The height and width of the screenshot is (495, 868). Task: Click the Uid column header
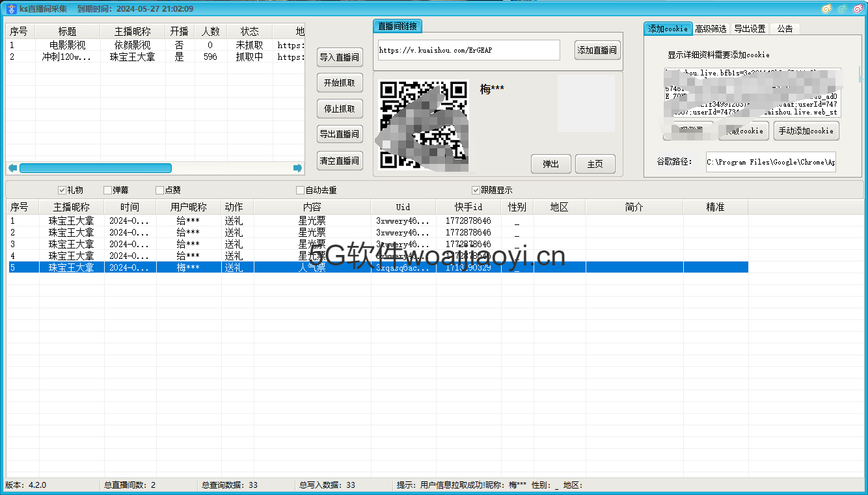click(403, 207)
